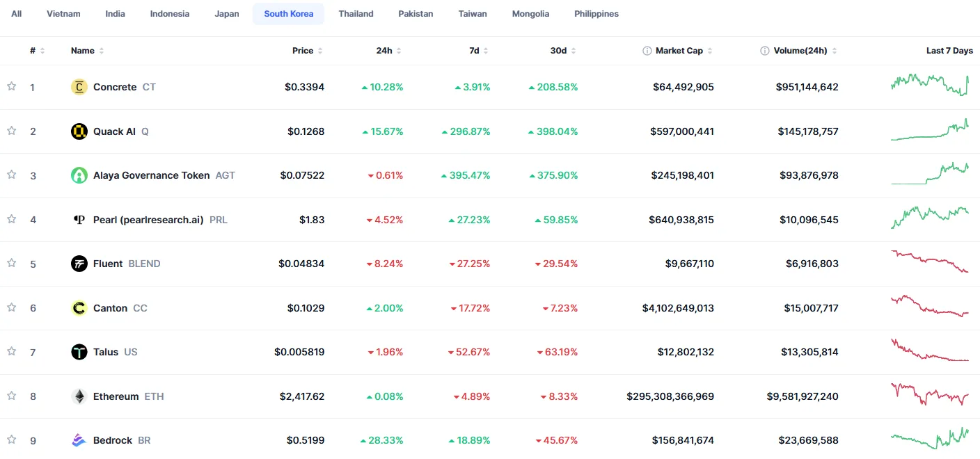The image size is (980, 459).
Task: Click Concrete volume $951,144,642
Action: [x=807, y=87]
